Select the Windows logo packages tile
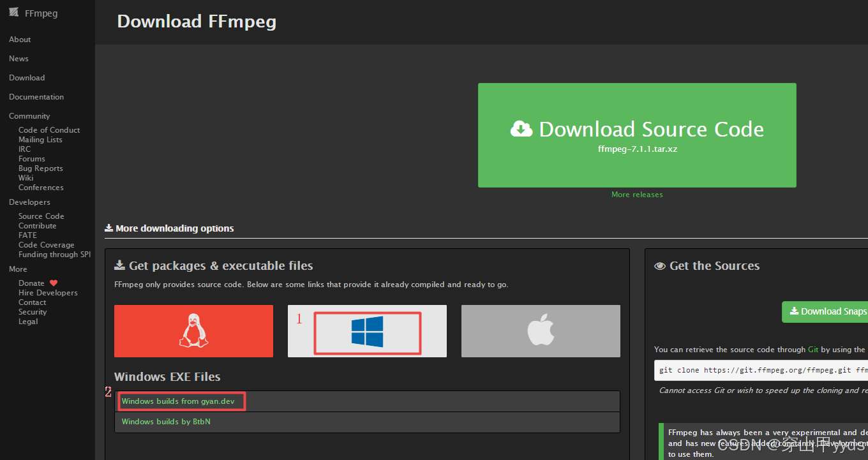The height and width of the screenshot is (460, 868). [367, 330]
